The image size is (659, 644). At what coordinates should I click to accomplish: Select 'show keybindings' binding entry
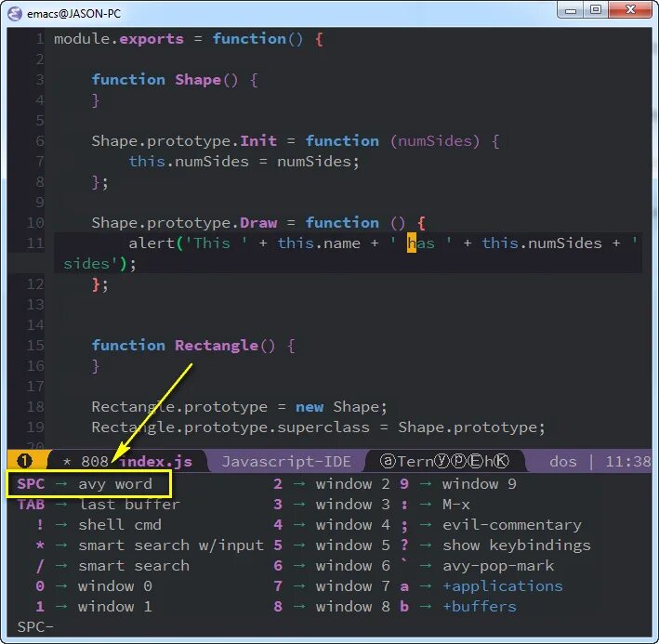click(x=495, y=545)
